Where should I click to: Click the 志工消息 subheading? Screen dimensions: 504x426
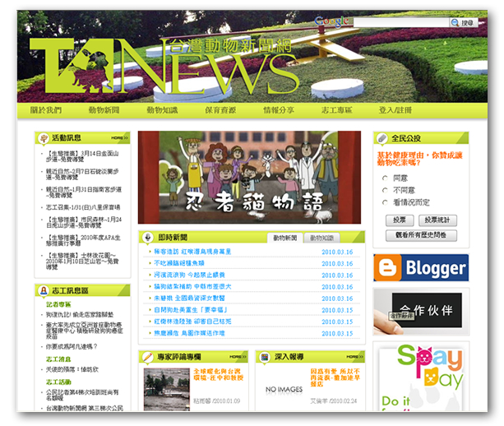[x=58, y=359]
